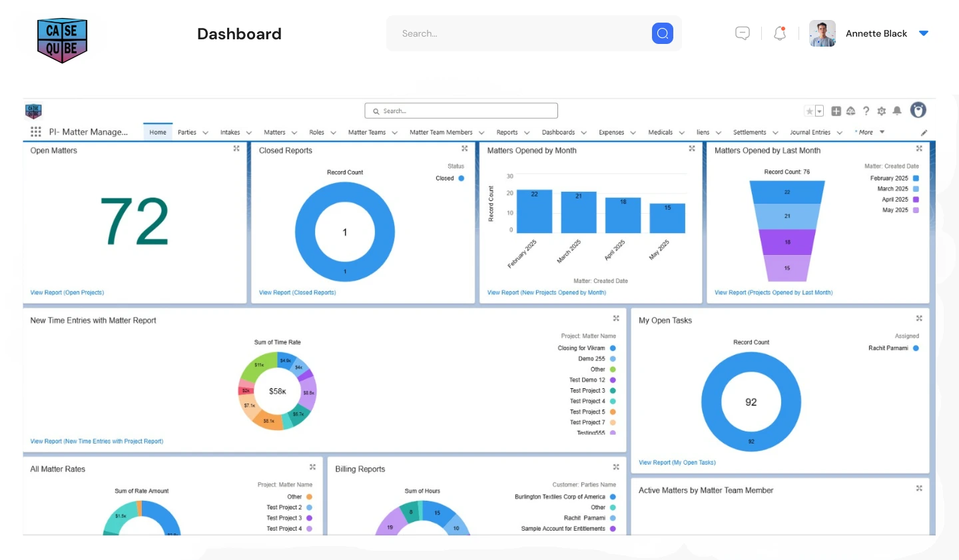Expand the Open Matters widget

236,148
